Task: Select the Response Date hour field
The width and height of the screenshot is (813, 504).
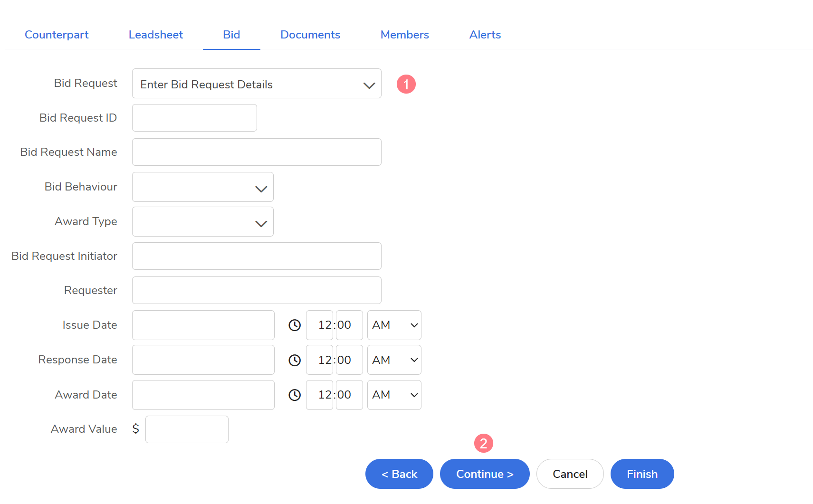Action: (319, 360)
